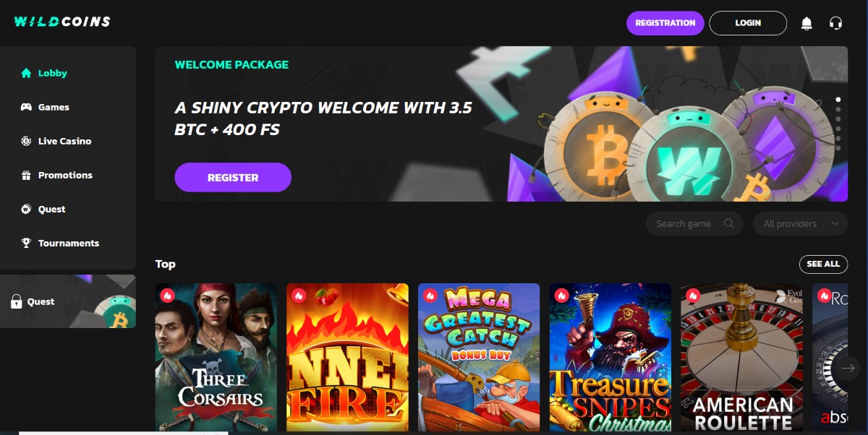The height and width of the screenshot is (435, 868).
Task: Advance the Top games carousel right arrow
Action: pos(848,368)
